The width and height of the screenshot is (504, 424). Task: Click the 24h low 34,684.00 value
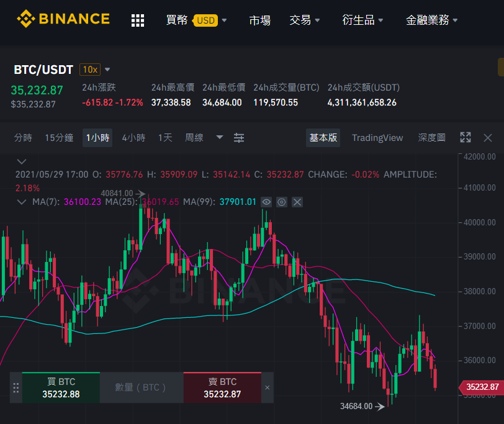[222, 102]
